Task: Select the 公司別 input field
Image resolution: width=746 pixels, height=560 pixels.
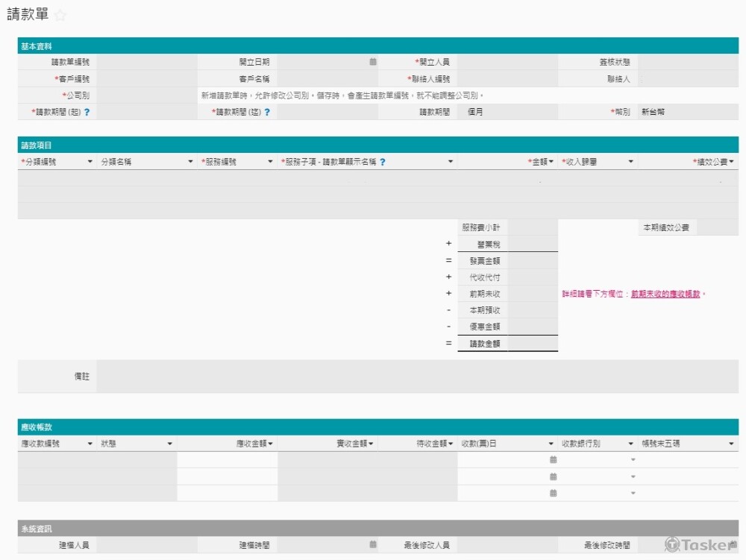Action: coord(146,95)
